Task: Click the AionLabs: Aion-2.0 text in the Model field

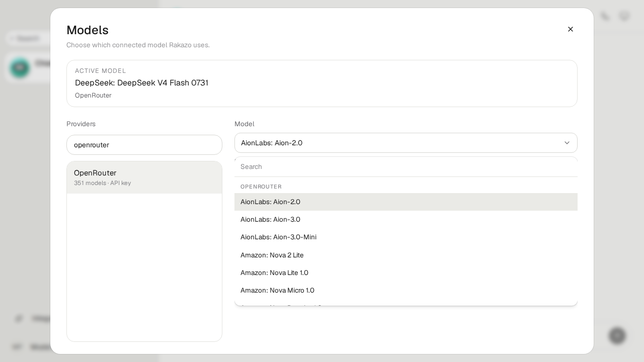Action: [x=272, y=143]
